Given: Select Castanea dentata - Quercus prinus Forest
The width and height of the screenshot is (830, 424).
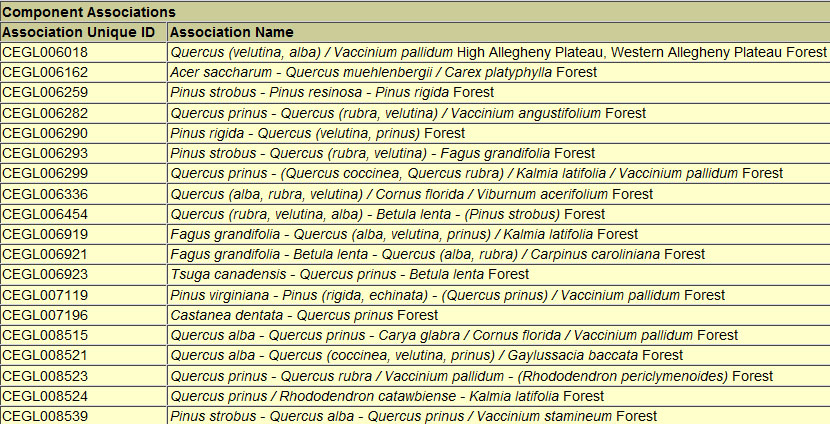Looking at the screenshot, I should 304,315.
